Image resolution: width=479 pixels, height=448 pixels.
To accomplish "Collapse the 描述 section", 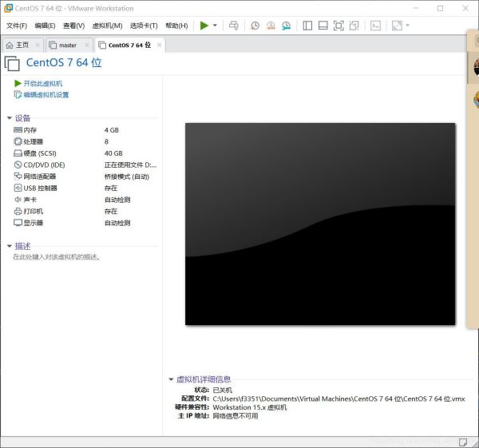I will click(10, 247).
